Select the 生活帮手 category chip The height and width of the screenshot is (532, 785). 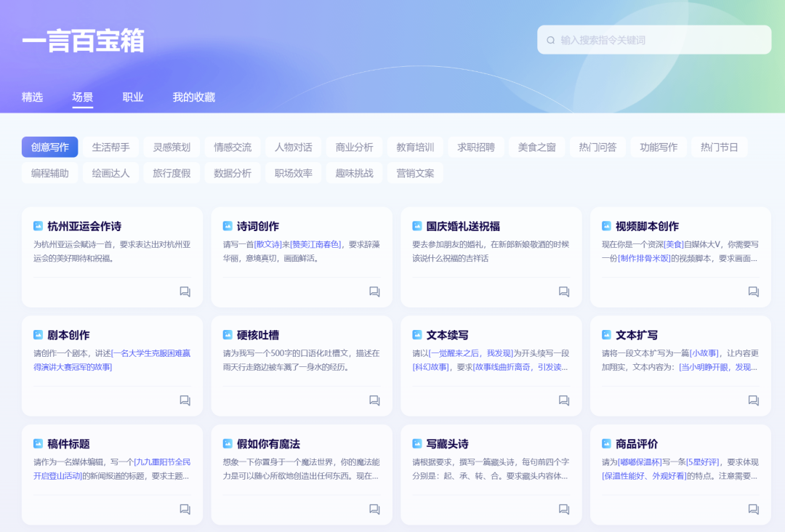110,147
